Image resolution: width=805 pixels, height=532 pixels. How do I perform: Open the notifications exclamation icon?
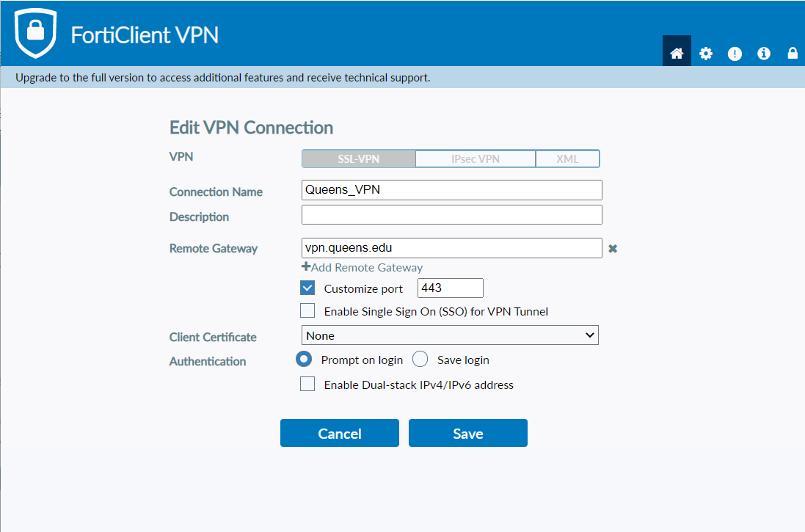[x=735, y=54]
